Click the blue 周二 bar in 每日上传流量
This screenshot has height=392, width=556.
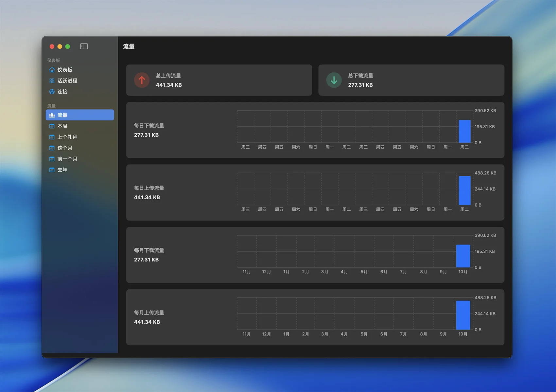pos(464,190)
